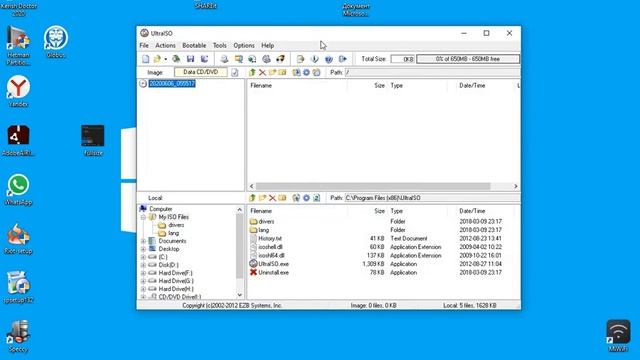Select UltraISO.exe in the local file list
This screenshot has height=360, width=640.
(273, 264)
